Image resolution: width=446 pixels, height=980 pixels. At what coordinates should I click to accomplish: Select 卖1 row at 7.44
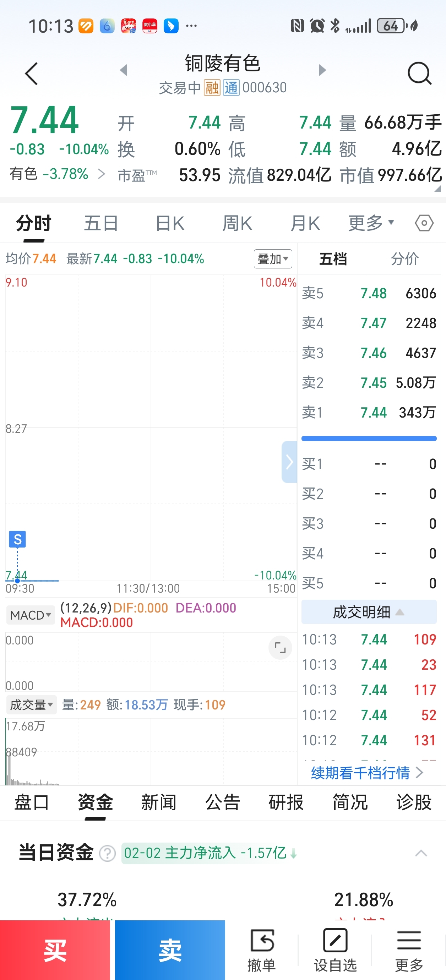369,412
